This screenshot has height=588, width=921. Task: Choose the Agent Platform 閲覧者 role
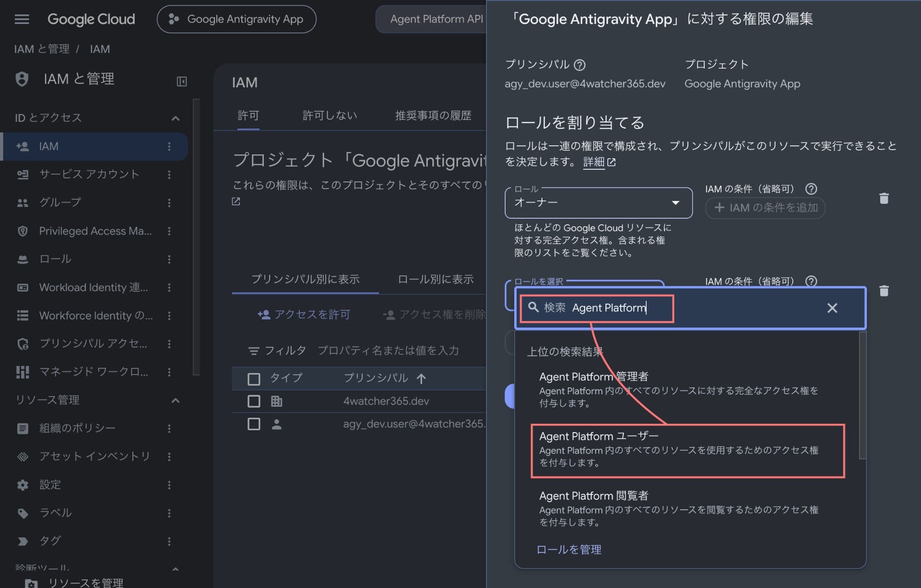click(688, 509)
